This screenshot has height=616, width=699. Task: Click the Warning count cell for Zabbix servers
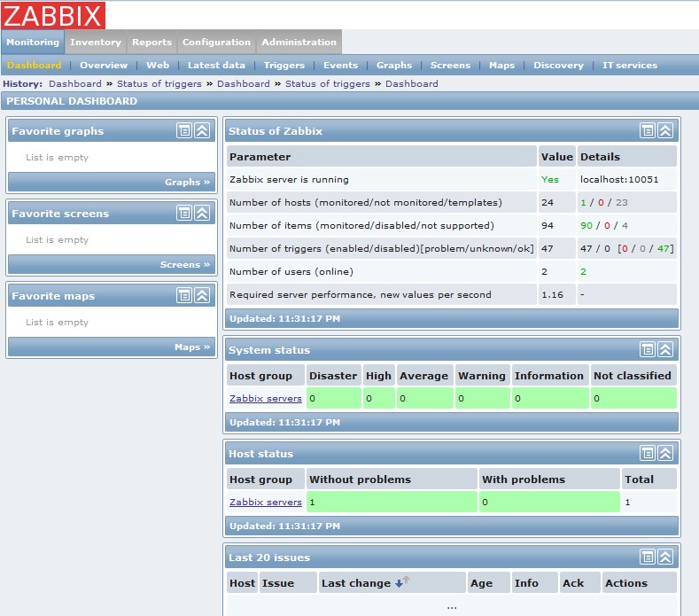pyautogui.click(x=482, y=398)
